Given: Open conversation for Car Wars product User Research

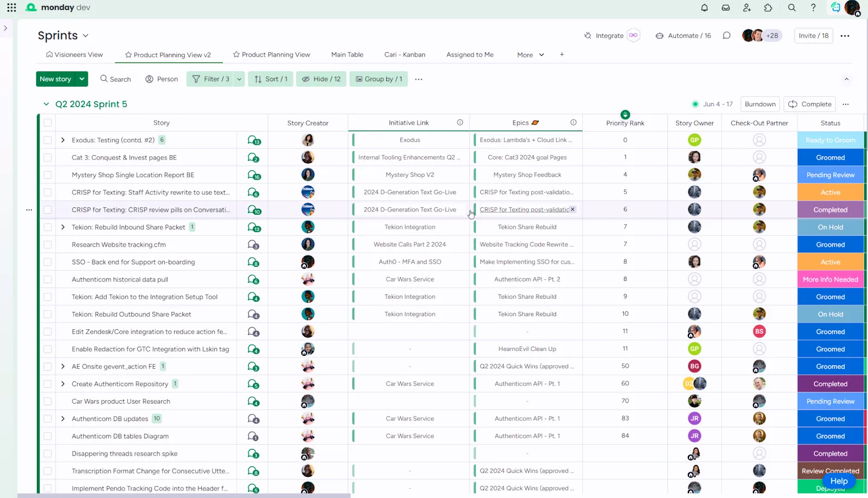Looking at the screenshot, I should [x=253, y=401].
